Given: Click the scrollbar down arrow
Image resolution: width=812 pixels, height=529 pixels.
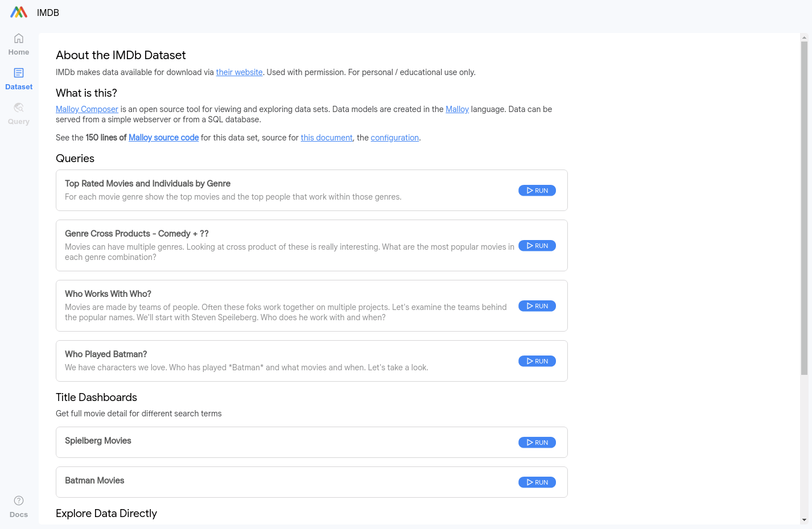Looking at the screenshot, I should 804,520.
